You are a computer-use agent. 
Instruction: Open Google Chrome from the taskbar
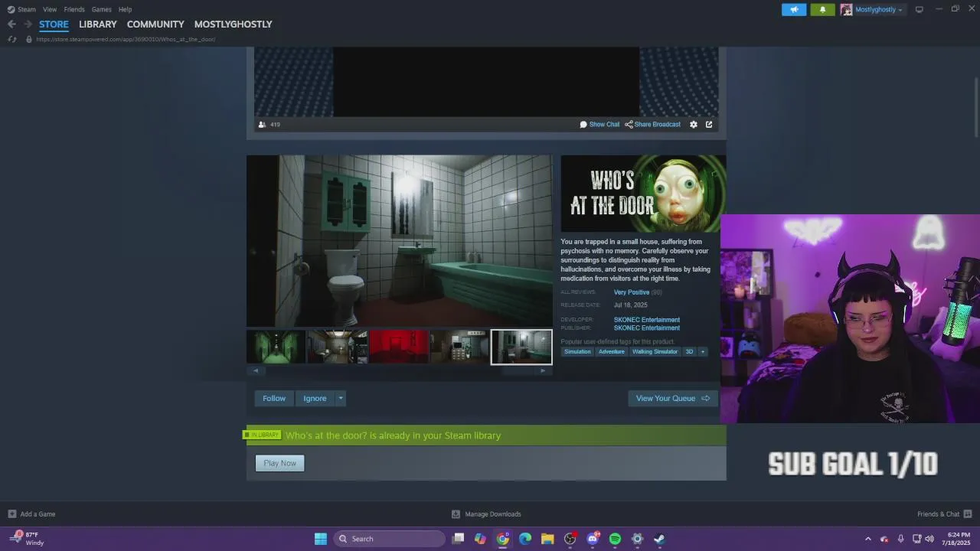click(x=503, y=539)
